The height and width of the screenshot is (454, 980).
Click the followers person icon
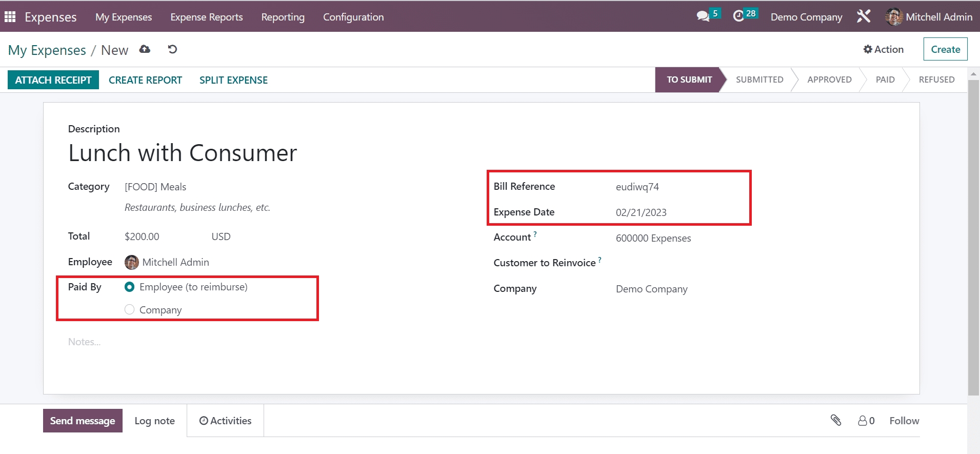(863, 421)
